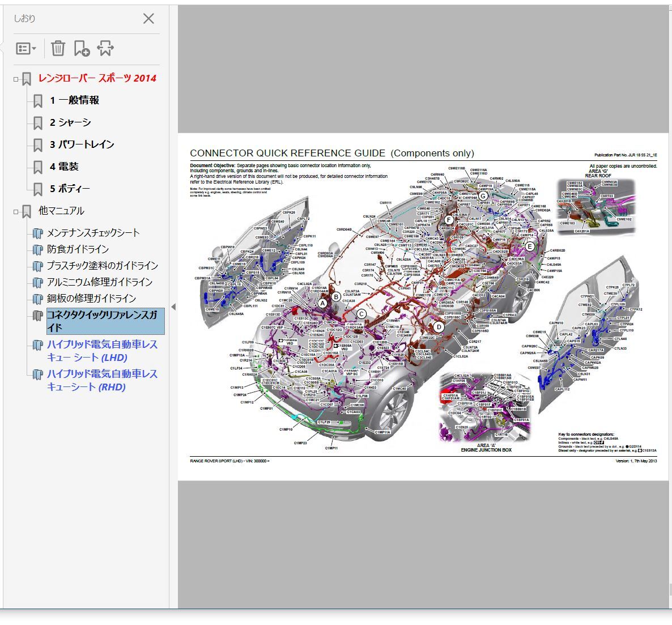This screenshot has width=672, height=625.
Task: Find the current bookmark star icon
Action: [105, 48]
